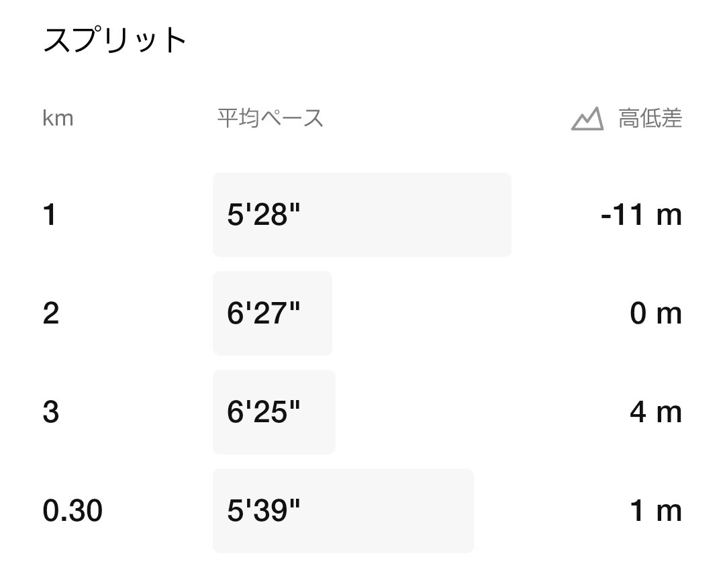Viewport: 725px width, 588px height.
Task: Click the 1 m elevation value
Action: (655, 511)
